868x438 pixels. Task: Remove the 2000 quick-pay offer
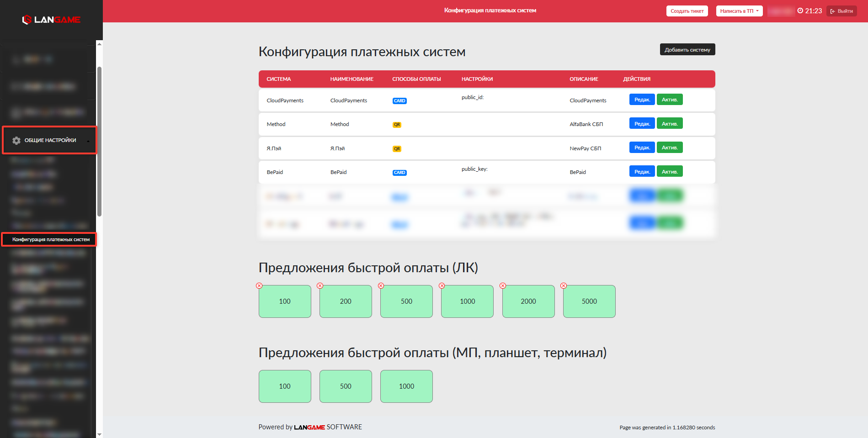(503, 285)
